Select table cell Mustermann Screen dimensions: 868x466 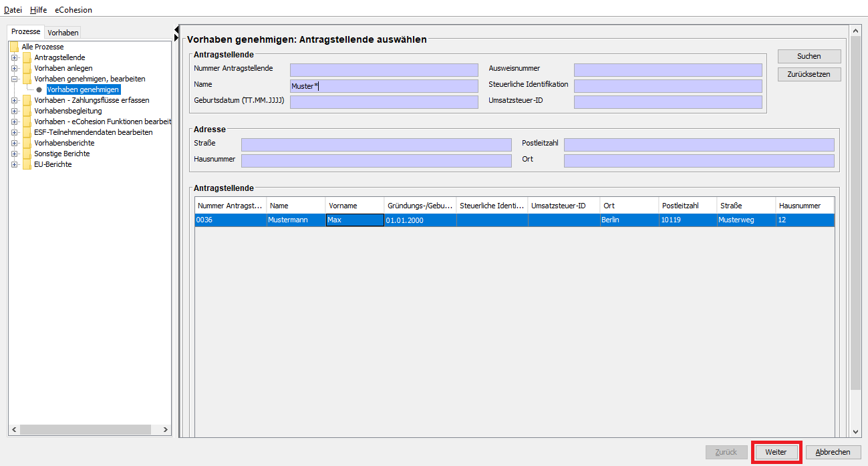coord(296,220)
